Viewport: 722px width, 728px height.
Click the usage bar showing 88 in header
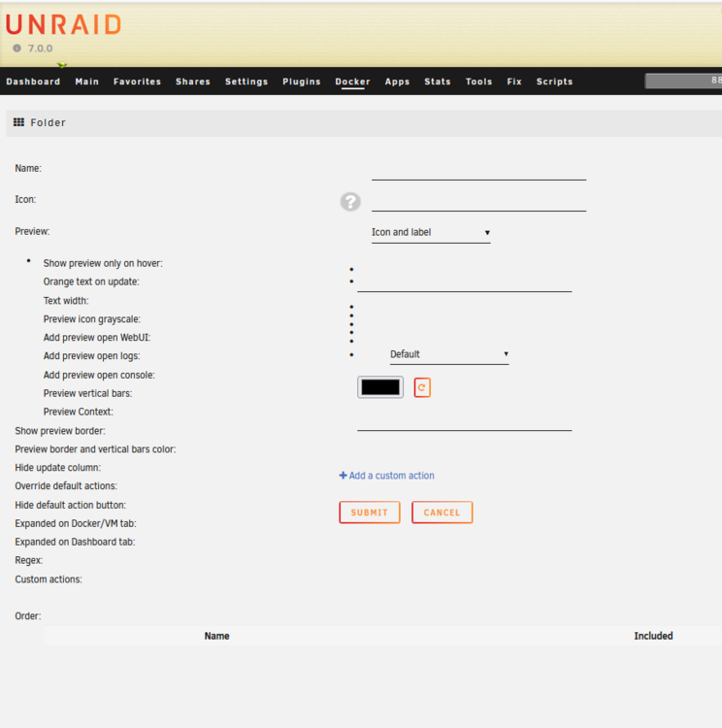pos(683,81)
